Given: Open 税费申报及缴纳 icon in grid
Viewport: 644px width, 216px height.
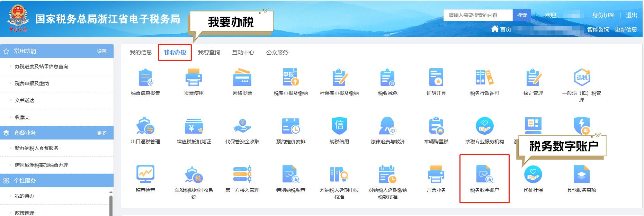Looking at the screenshot, I should tap(291, 77).
